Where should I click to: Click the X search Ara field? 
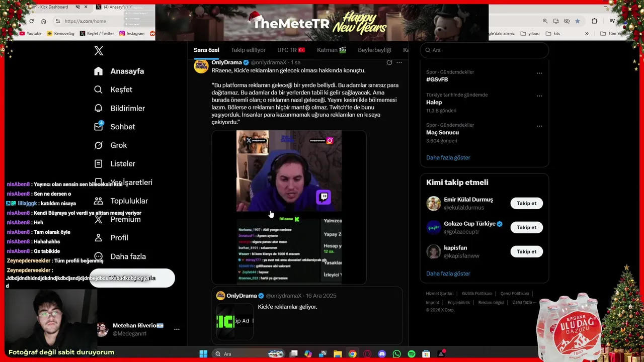point(484,50)
